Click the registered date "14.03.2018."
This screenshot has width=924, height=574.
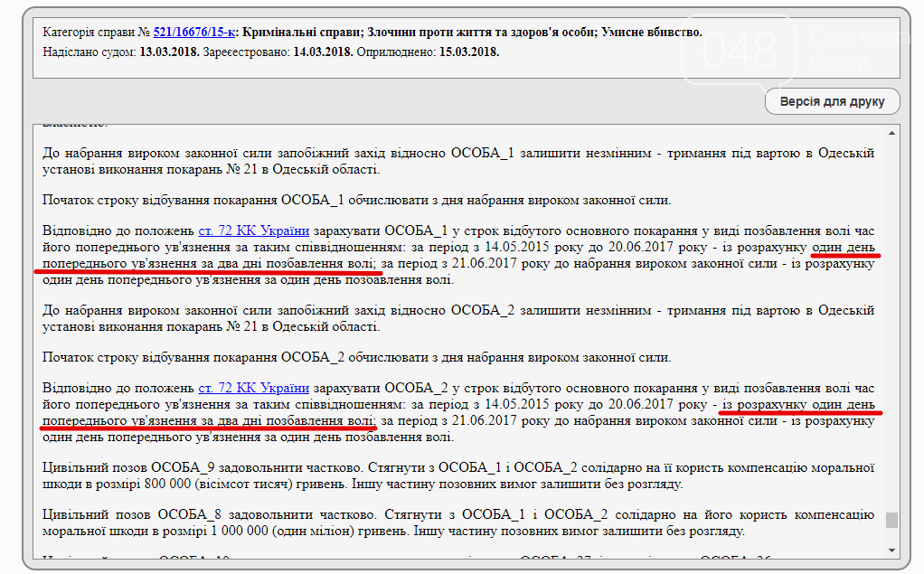(x=324, y=52)
